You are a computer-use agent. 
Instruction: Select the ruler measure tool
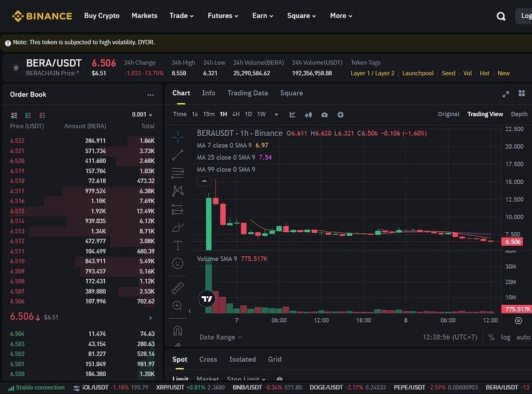[x=178, y=288]
